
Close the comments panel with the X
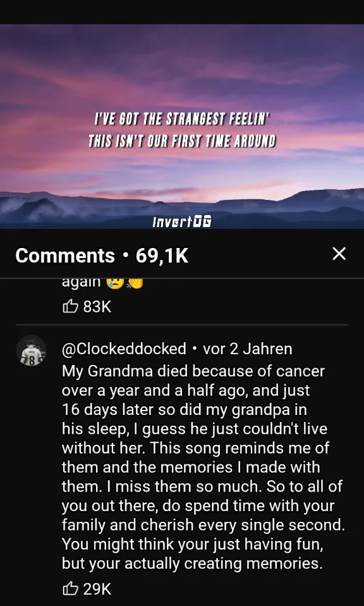[x=339, y=254]
